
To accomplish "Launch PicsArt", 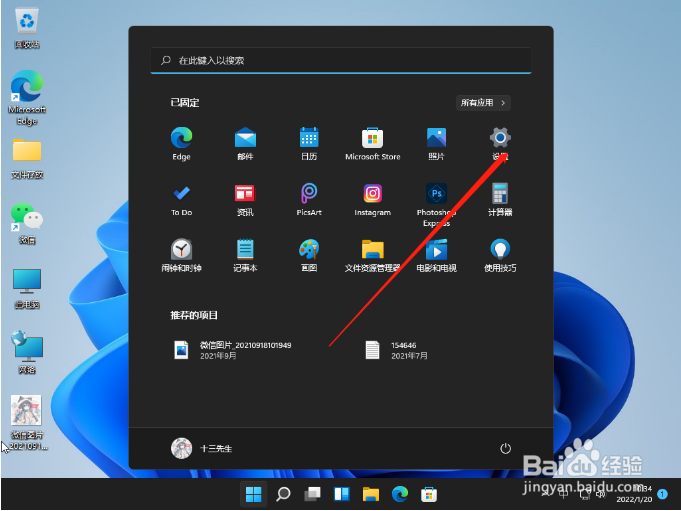I will (309, 199).
